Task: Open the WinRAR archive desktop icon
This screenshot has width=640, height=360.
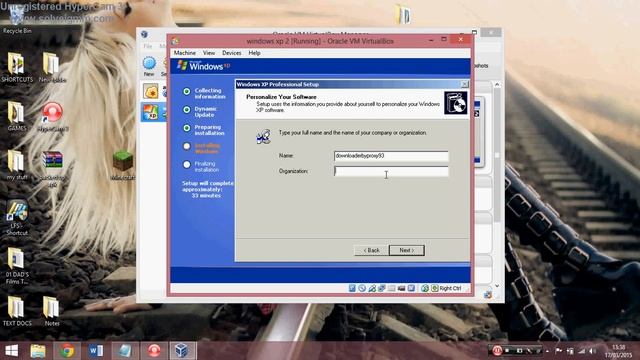Action: (x=52, y=168)
